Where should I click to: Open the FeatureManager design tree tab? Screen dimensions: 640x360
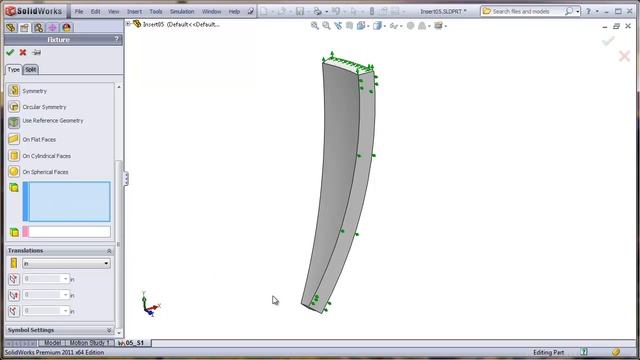click(x=11, y=27)
